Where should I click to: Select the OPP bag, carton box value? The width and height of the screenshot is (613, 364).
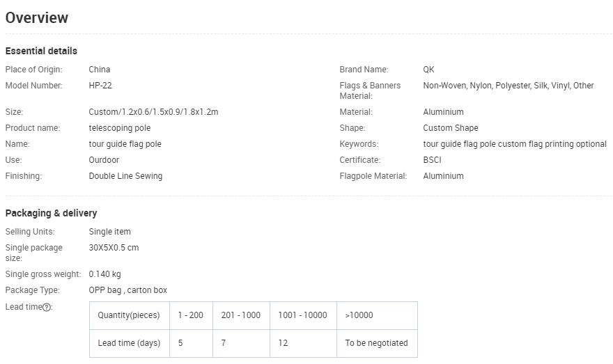pos(128,290)
